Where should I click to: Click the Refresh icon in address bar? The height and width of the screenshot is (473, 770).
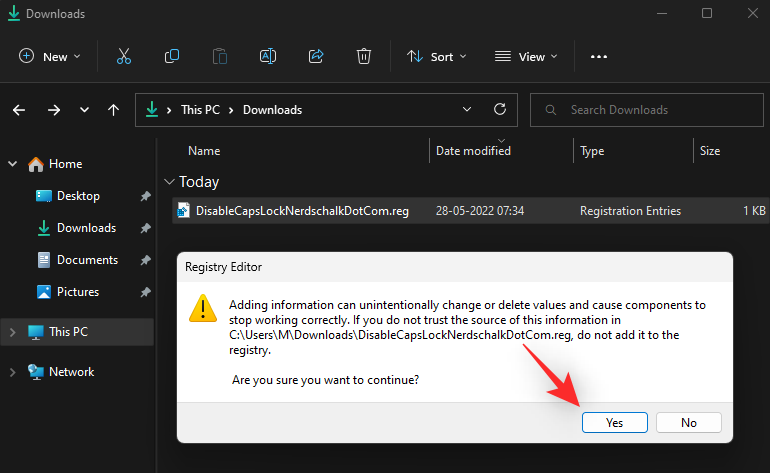tap(500, 109)
